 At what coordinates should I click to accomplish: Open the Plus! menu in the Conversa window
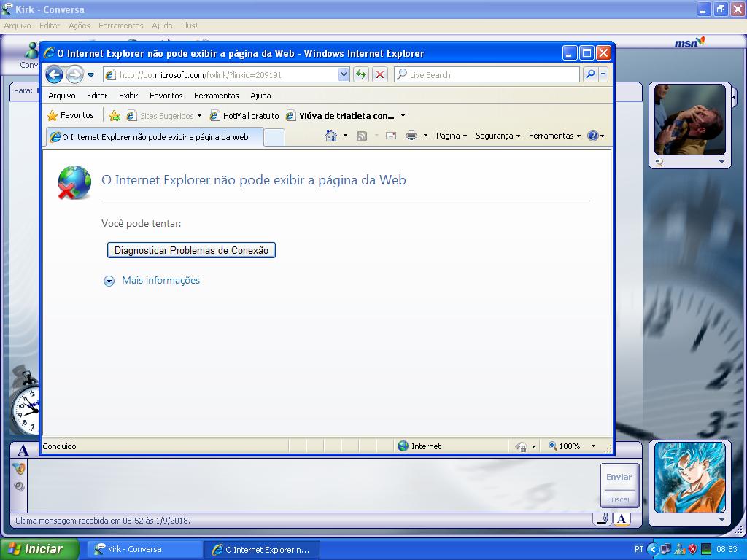(x=189, y=26)
